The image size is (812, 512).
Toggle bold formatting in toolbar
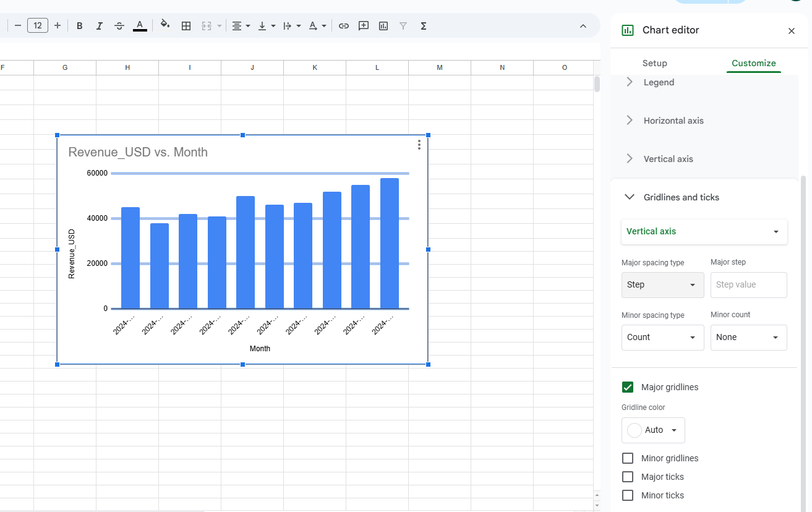tap(80, 26)
